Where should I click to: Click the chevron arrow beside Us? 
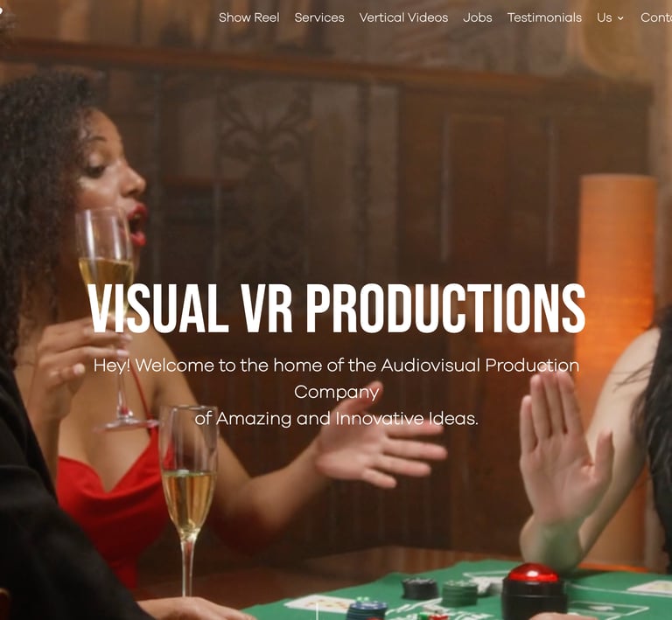(620, 18)
